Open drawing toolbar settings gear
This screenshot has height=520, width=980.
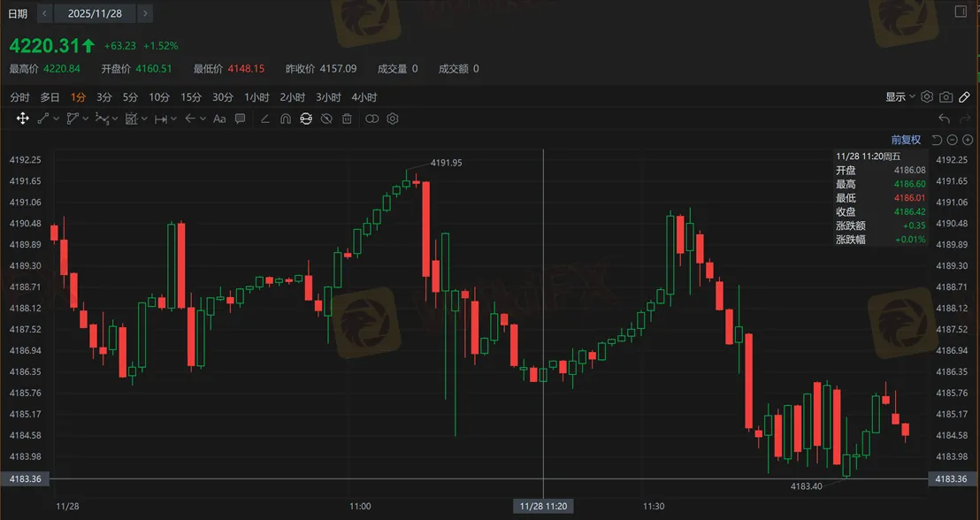(393, 119)
